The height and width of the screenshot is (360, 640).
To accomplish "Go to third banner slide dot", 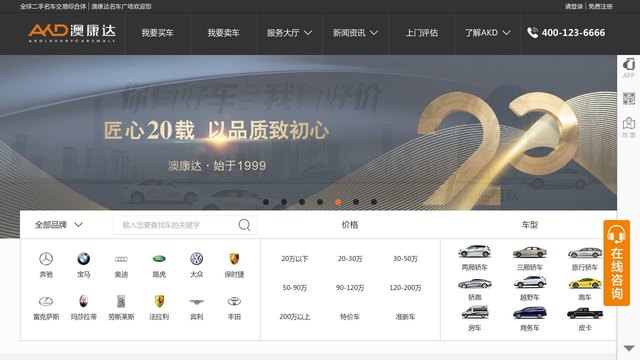I will pos(302,202).
